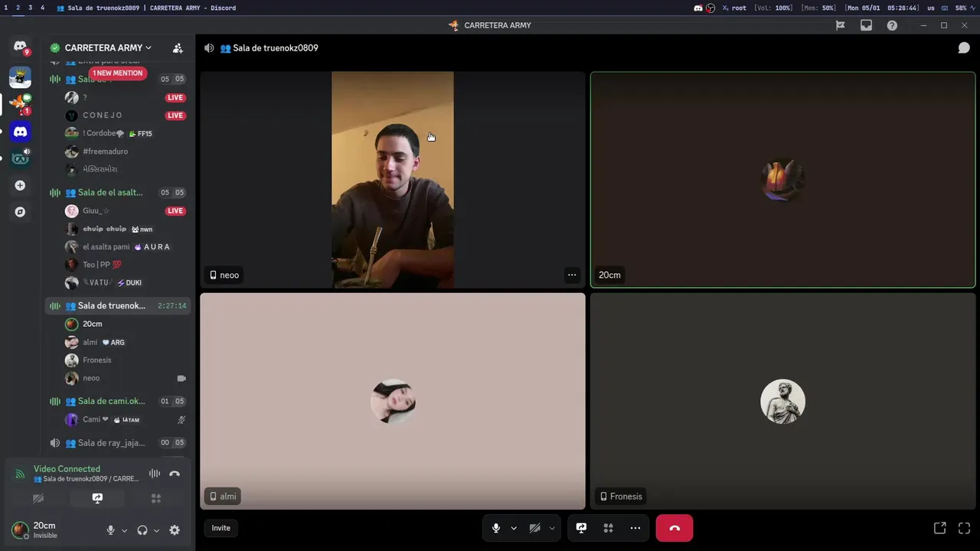980x551 pixels.
Task: Open Discord direct messages home icon
Action: (20, 47)
